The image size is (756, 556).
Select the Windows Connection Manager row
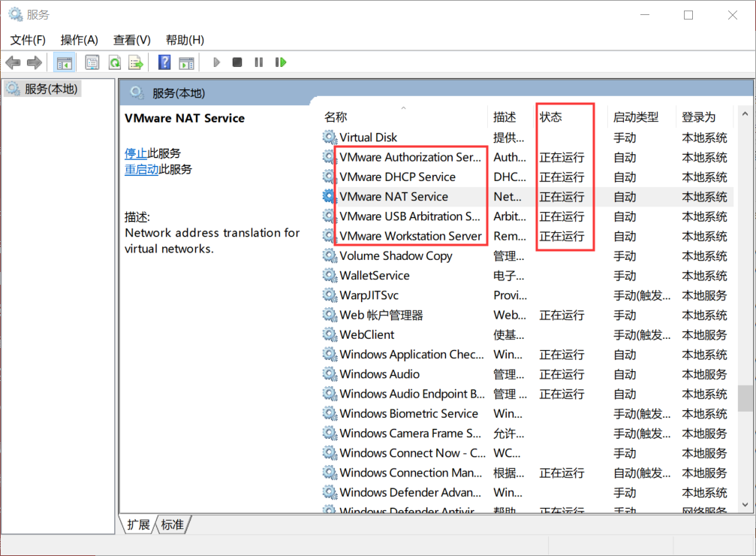pos(528,473)
